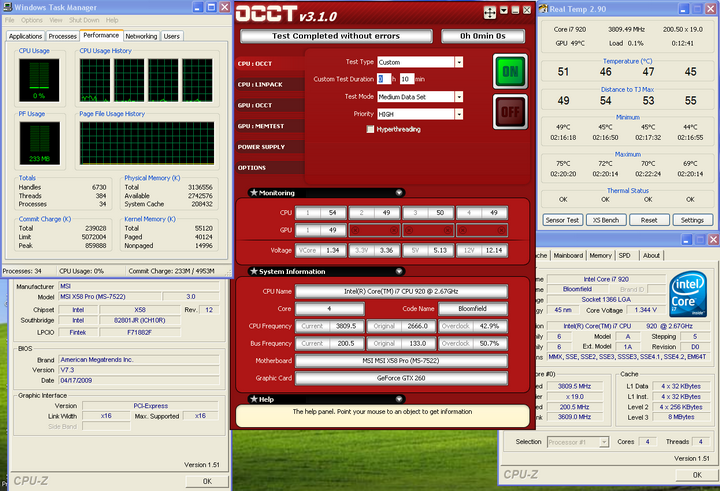
Task: Click the Page File Usage History graph
Action: tap(147, 143)
